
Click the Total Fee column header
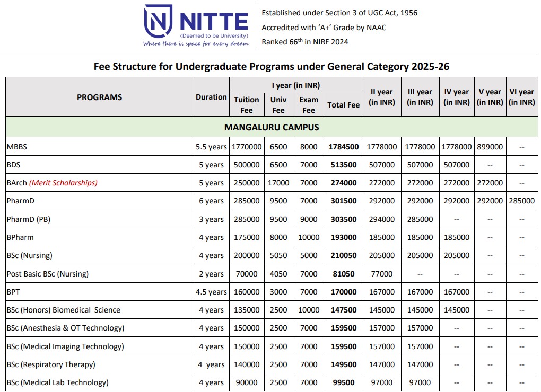click(x=343, y=105)
